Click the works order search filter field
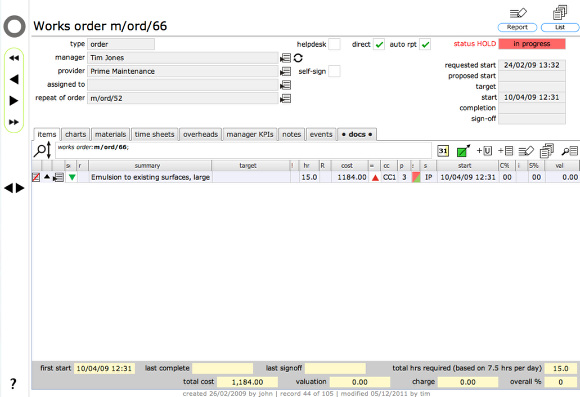The image size is (580, 397). [243, 151]
